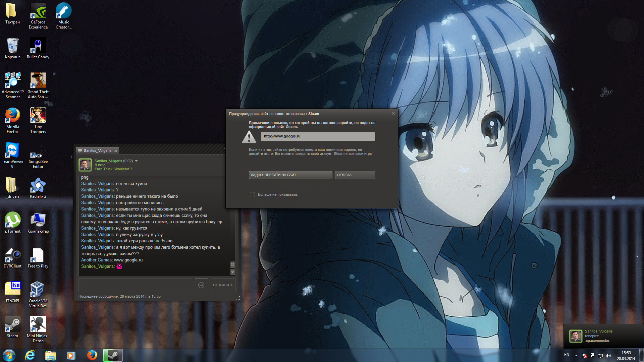Launch Grand Theft Auto San Andreas shortcut
Image resolution: width=644 pixels, height=362 pixels.
pos(38,85)
